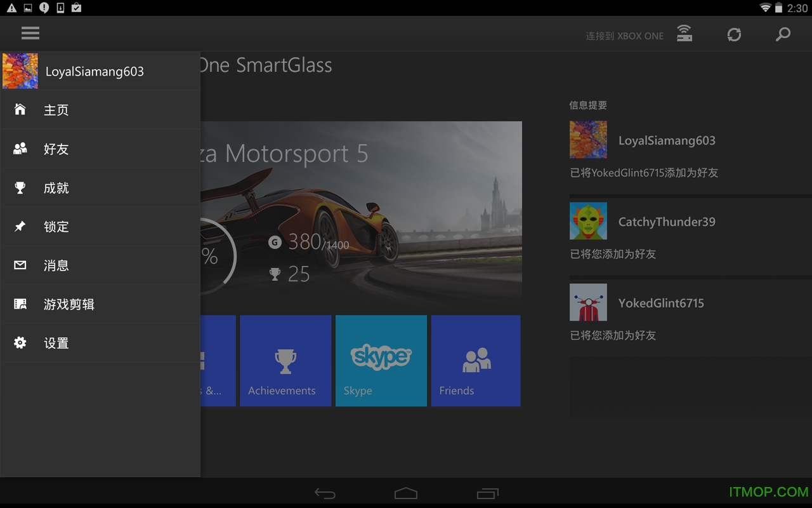Click the gamerscore G icon beside 380/1400
Viewport: 812px width, 508px height.
coord(275,242)
